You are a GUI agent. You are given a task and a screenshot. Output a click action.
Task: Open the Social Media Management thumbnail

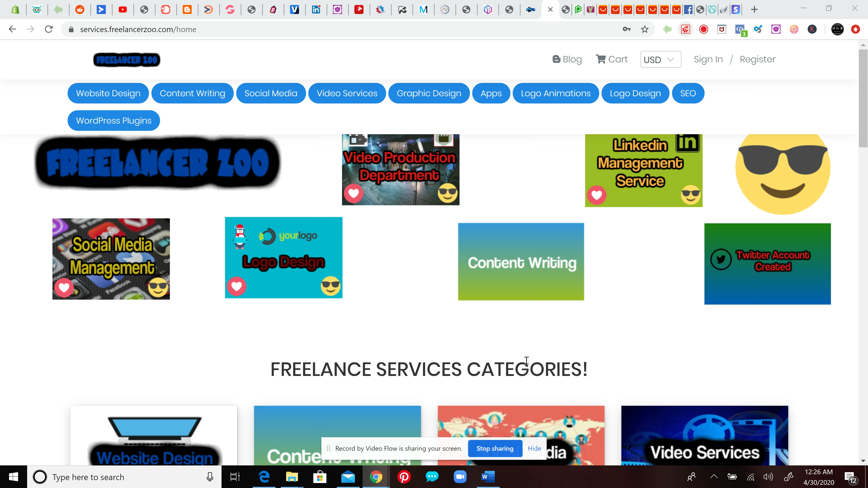pos(111,259)
